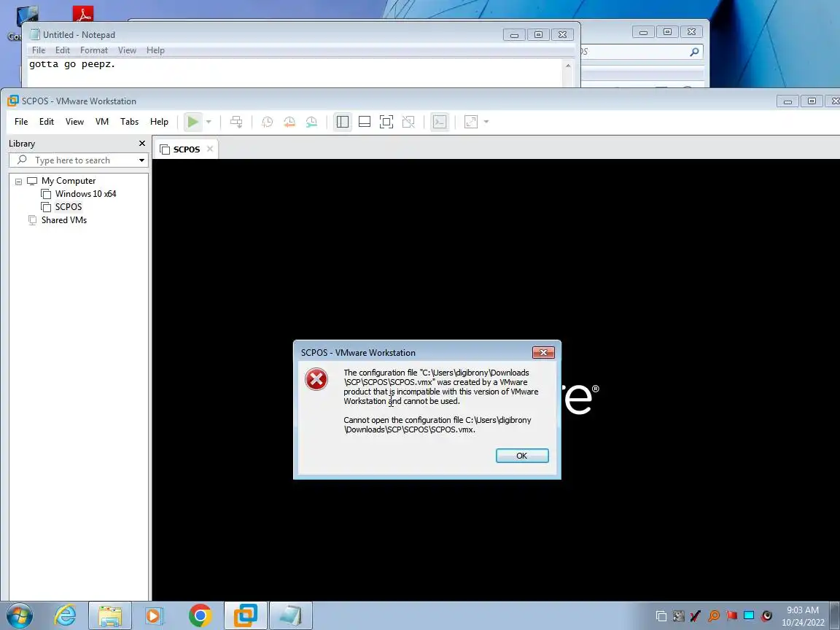Click the Unity mode toolbar icon
The width and height of the screenshot is (840, 630).
(408, 122)
